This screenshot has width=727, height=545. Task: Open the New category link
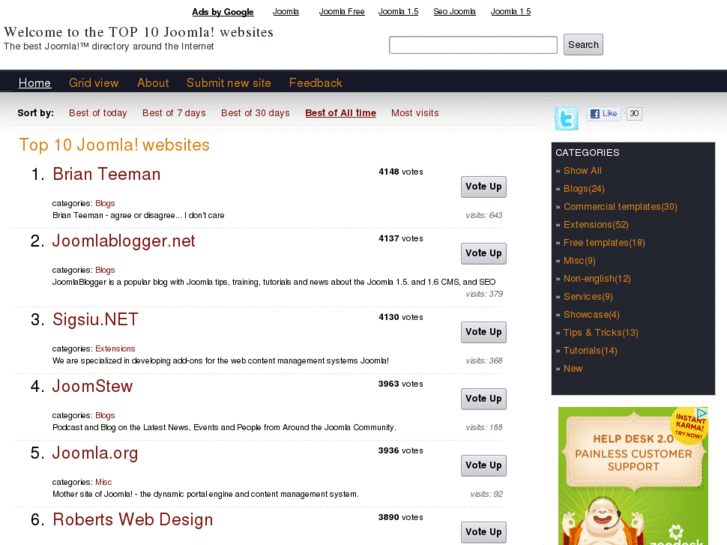[573, 369]
